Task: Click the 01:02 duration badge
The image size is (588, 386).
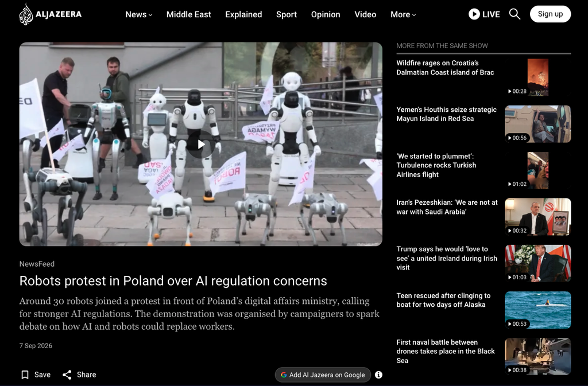Action: 517,184
